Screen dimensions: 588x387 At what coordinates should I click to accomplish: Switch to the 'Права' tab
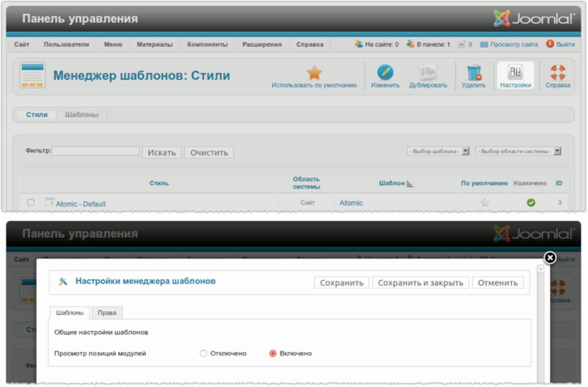point(107,313)
